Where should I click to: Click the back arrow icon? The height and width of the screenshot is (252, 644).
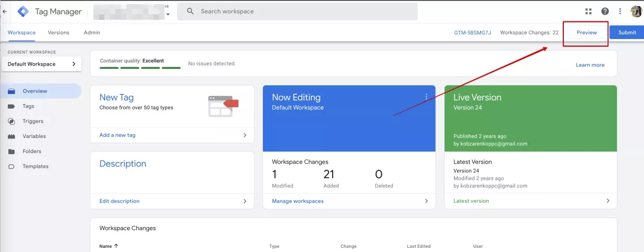coord(5,11)
